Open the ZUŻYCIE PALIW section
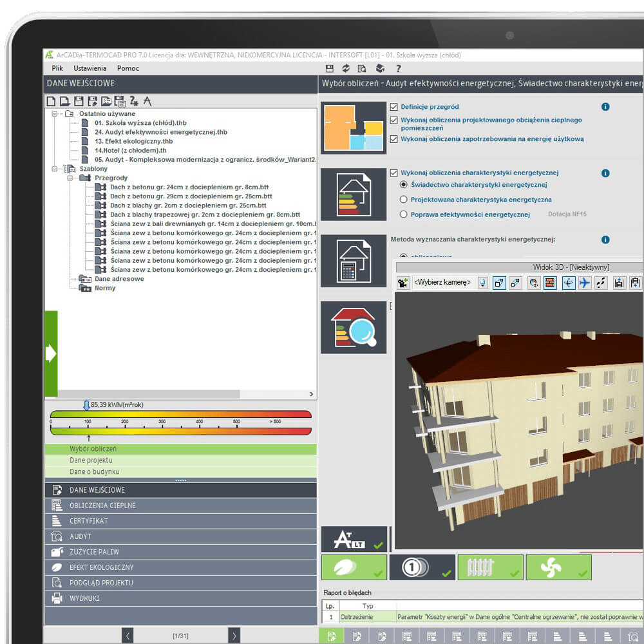This screenshot has width=644, height=644. point(181,552)
